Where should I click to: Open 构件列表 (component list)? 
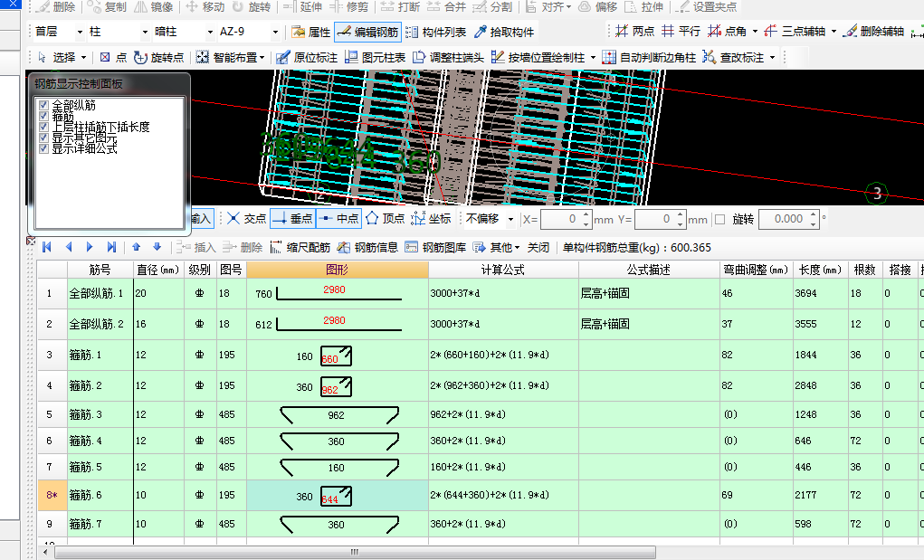(x=436, y=32)
